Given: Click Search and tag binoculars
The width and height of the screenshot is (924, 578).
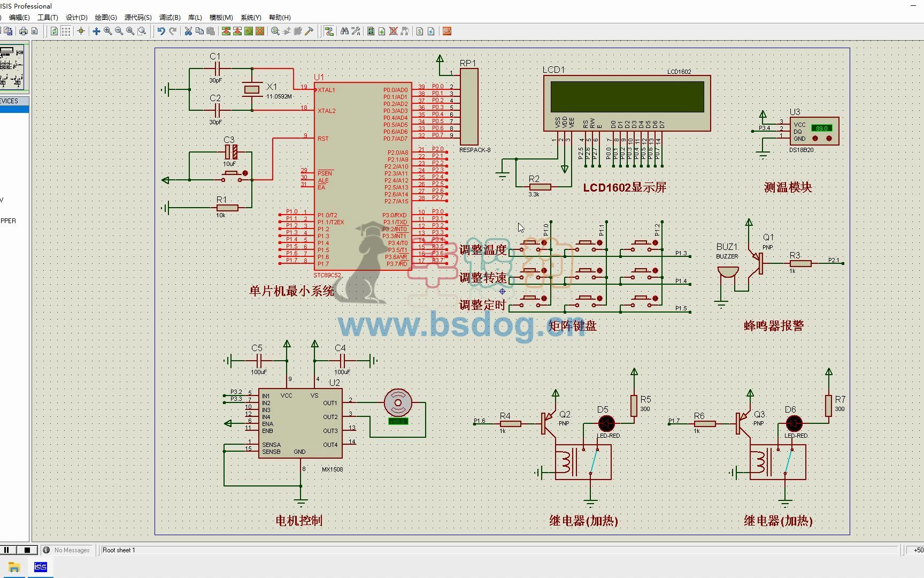Looking at the screenshot, I should [344, 31].
